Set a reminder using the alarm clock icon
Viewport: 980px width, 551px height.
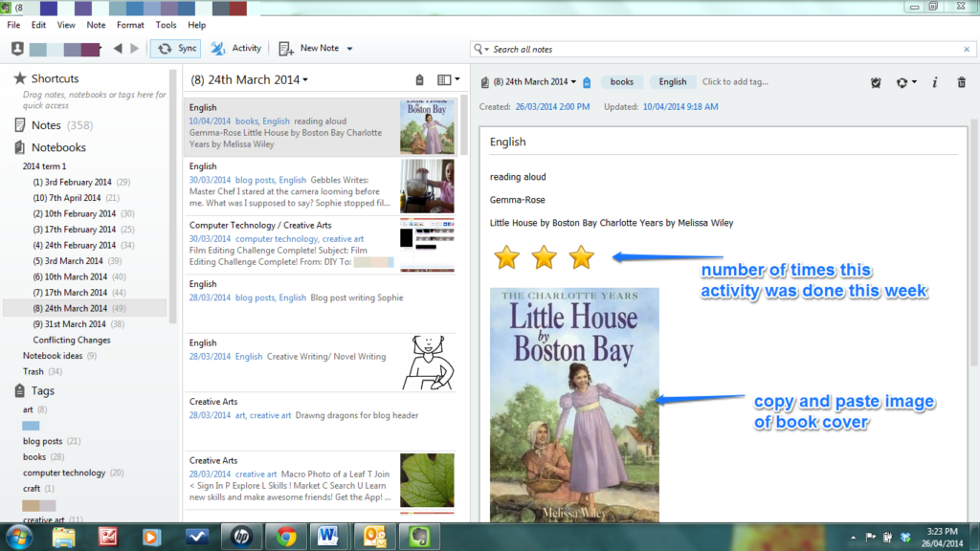pos(876,82)
